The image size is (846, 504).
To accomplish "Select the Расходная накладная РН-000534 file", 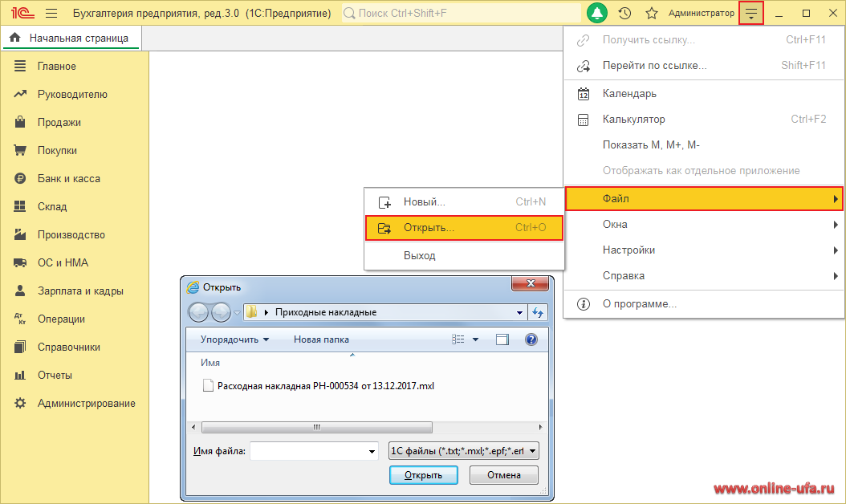I will point(325,385).
